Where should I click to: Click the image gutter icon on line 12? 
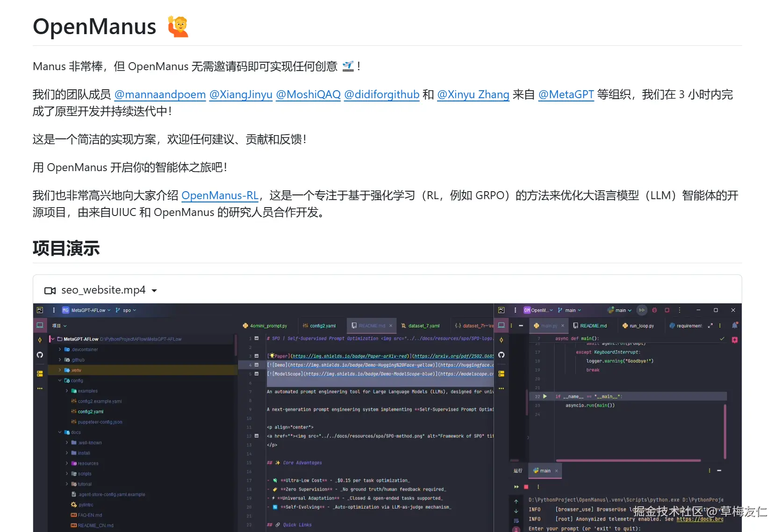pos(257,436)
